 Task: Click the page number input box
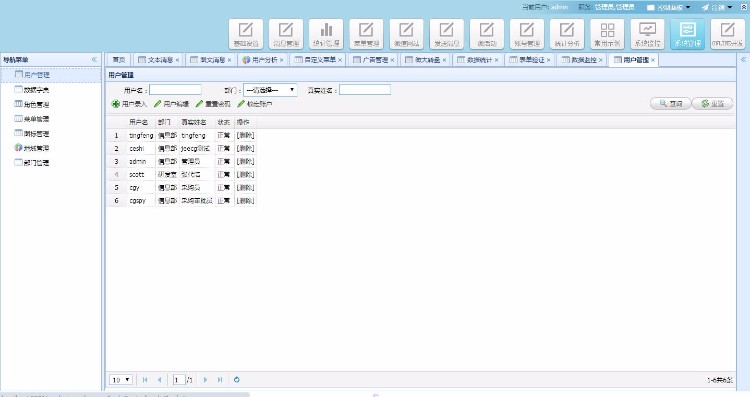click(x=179, y=380)
